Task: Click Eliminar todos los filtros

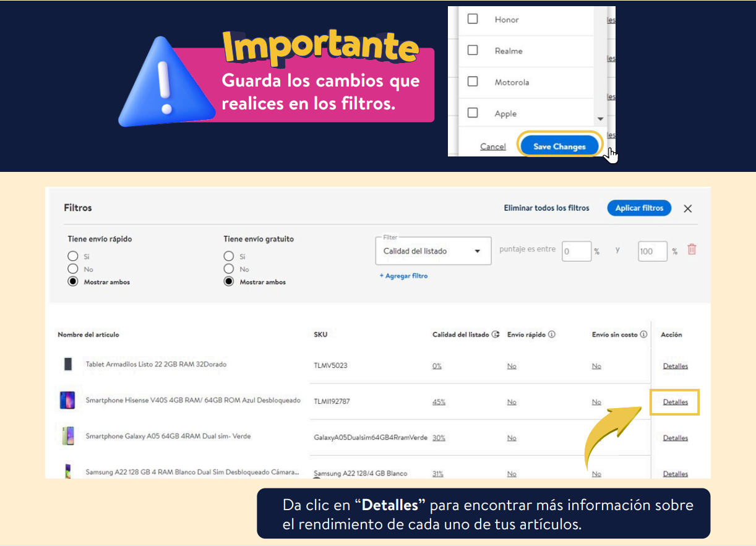Action: point(546,208)
